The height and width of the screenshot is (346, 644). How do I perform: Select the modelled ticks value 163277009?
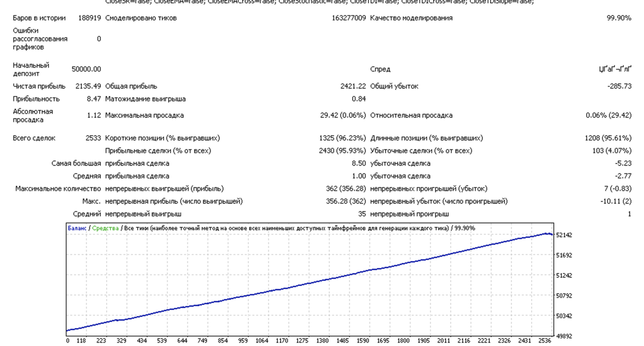pos(348,18)
